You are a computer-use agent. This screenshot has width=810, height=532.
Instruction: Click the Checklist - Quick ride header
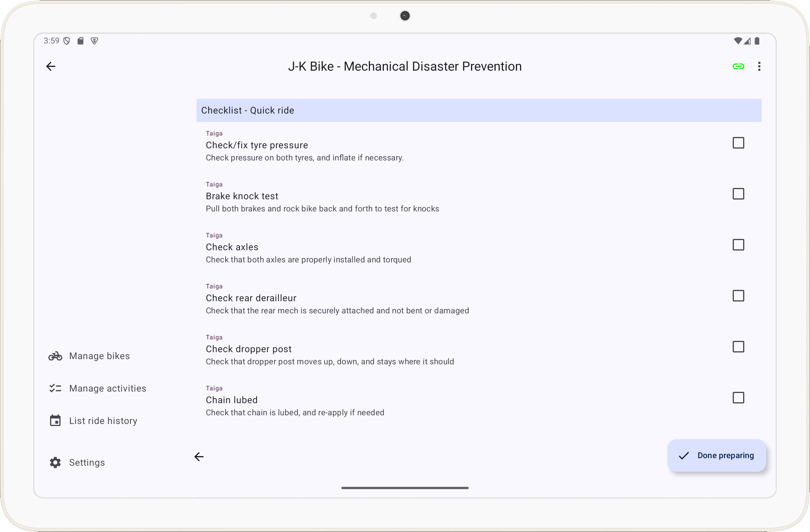pyautogui.click(x=479, y=110)
